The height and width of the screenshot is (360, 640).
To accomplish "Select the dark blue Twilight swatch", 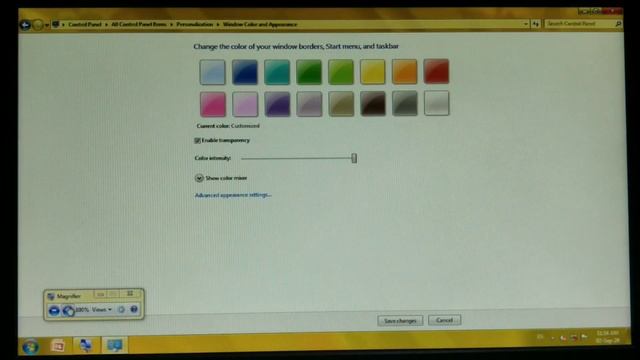I will coord(244,72).
